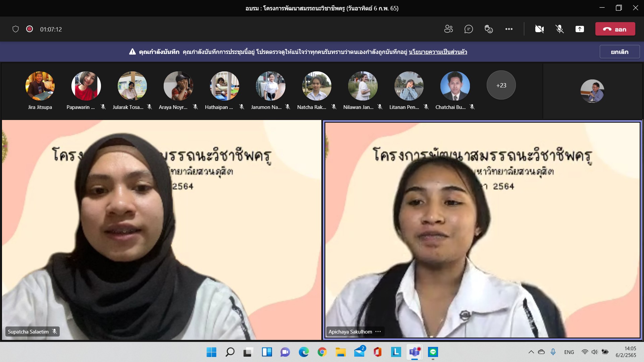Toggle the camera on
The image size is (644, 362).
click(539, 29)
